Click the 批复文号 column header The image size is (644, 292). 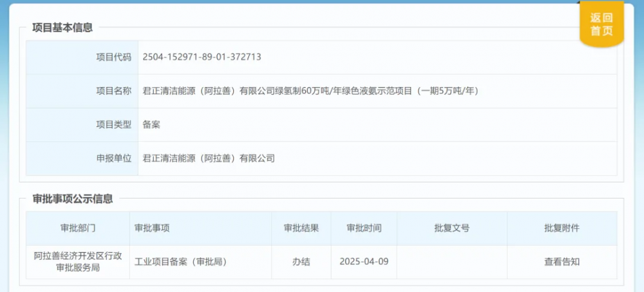(452, 228)
